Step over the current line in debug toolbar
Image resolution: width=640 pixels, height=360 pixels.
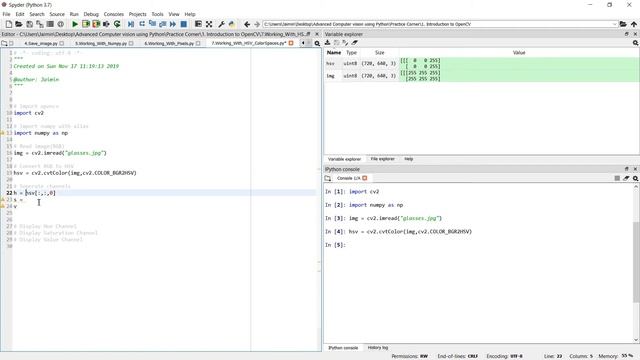142,24
